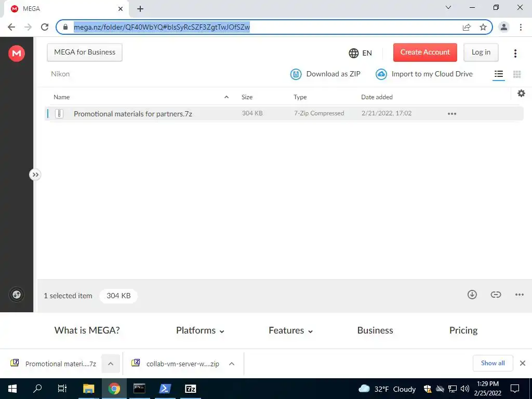Open the Business footer link
The width and height of the screenshot is (532, 399).
[375, 330]
